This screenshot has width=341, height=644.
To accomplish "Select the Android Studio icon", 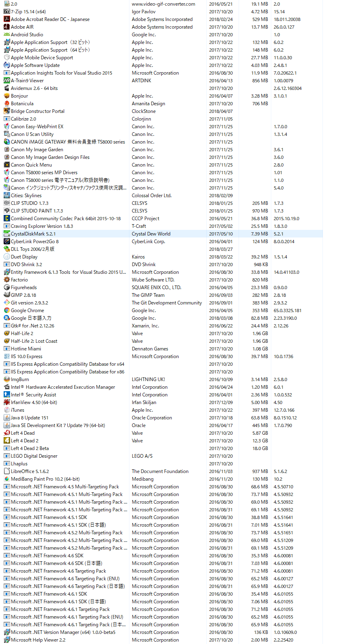I will (x=6, y=34).
